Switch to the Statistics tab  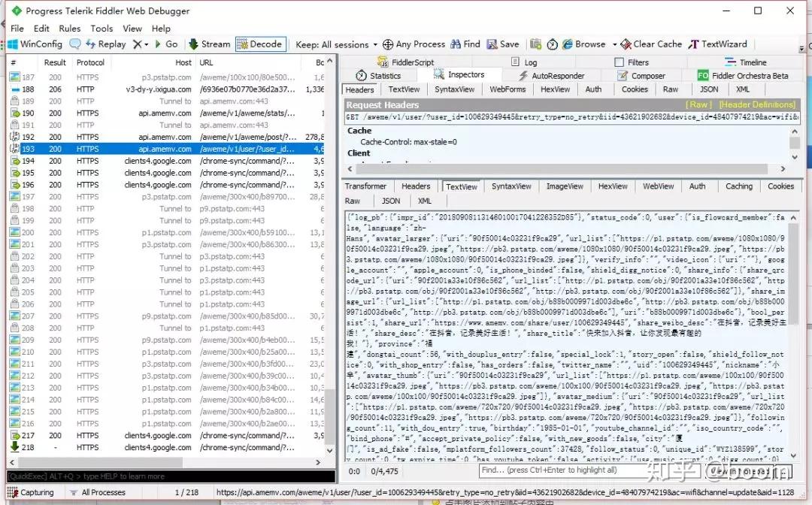[x=378, y=76]
